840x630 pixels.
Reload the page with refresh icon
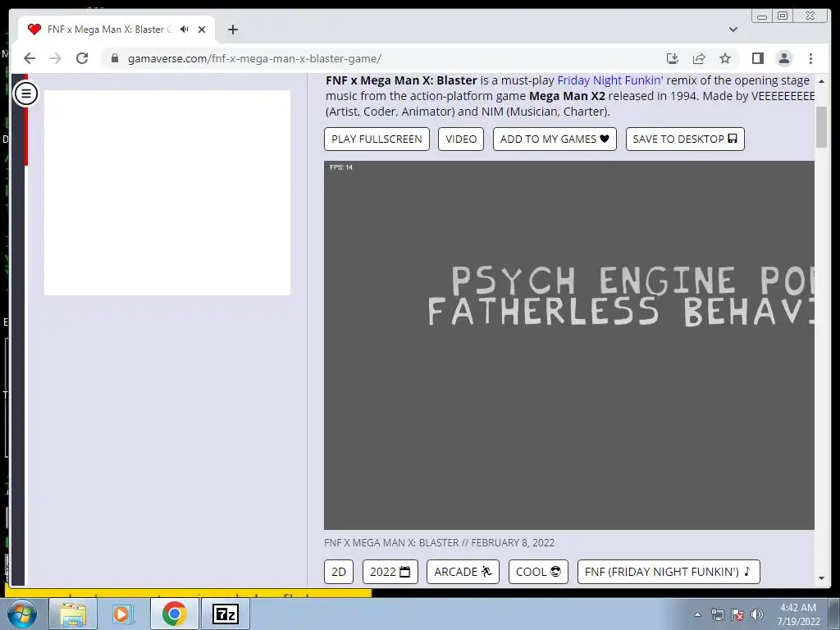point(82,58)
